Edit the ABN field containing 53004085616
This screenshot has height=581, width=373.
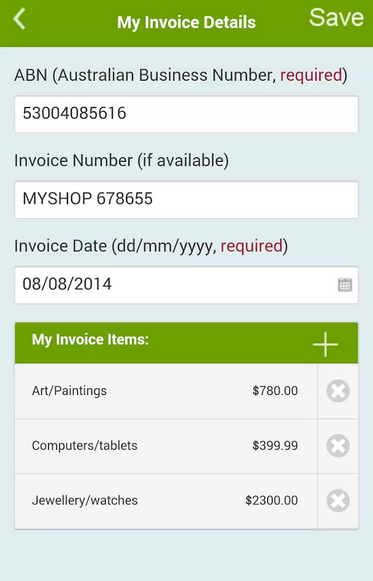(x=186, y=114)
